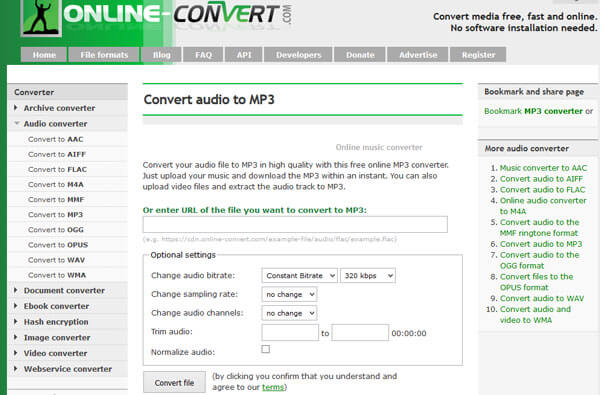The image size is (600, 395).
Task: Open the Register tab
Action: (x=478, y=55)
